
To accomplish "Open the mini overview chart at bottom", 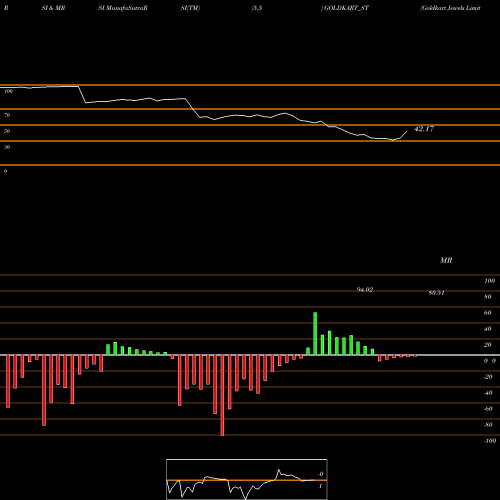I will tap(247, 479).
